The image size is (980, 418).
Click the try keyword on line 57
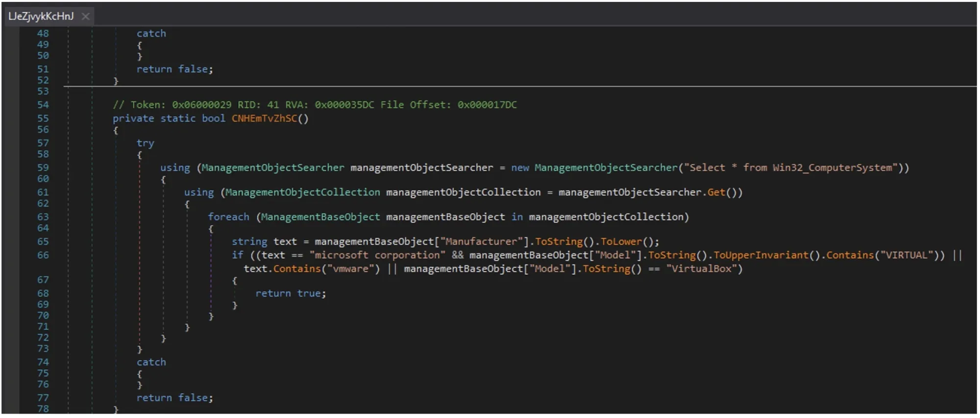coord(145,143)
